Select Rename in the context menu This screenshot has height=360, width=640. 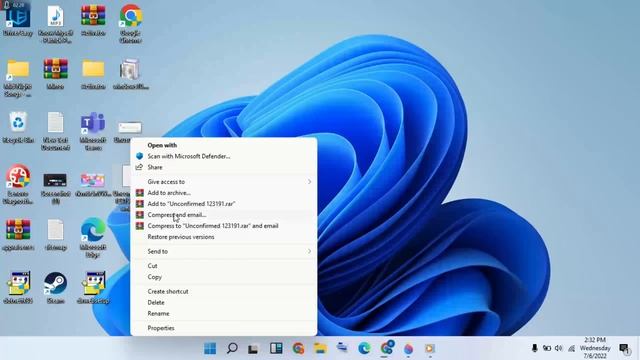[x=158, y=313]
